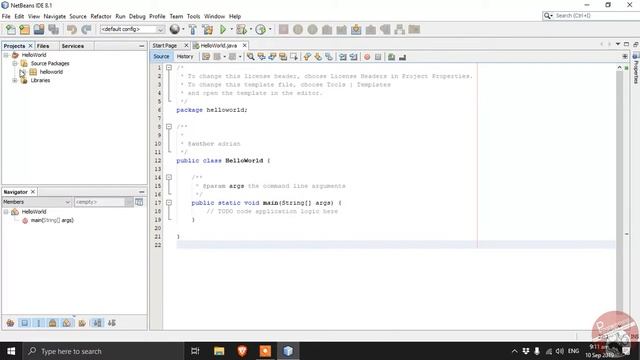This screenshot has width=640, height=360.
Task: Click the Source view button
Action: (161, 57)
